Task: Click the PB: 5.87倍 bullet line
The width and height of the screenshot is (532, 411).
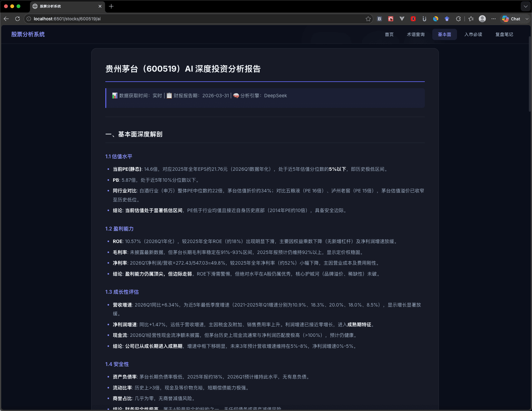Action: (156, 180)
